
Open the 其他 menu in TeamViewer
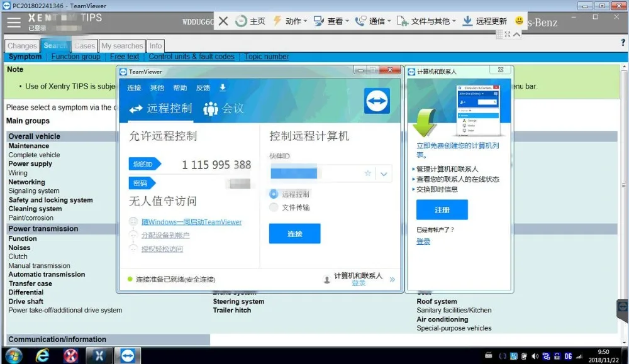click(x=157, y=88)
